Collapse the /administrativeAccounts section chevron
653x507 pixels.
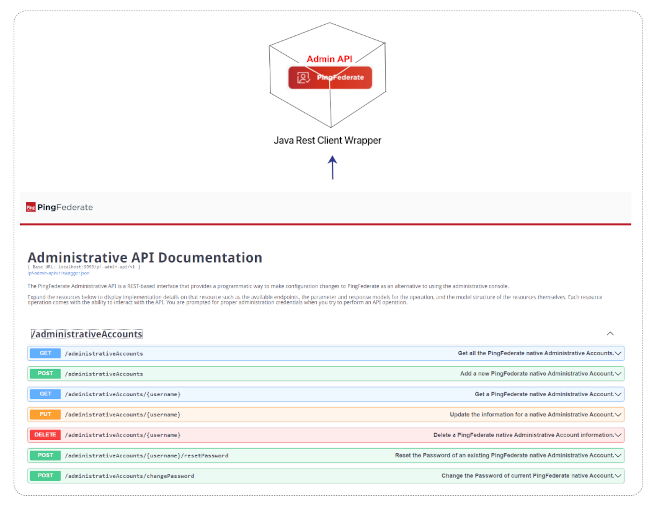610,333
